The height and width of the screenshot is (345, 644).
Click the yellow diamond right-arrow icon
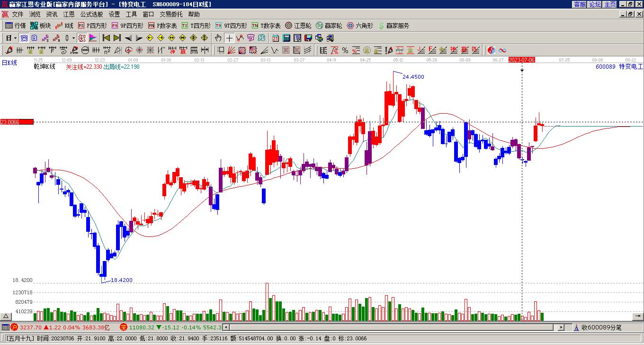[x=161, y=38]
